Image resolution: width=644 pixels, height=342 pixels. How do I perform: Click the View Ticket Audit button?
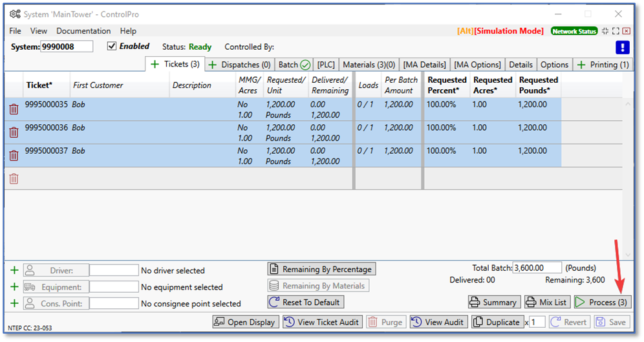pos(321,322)
